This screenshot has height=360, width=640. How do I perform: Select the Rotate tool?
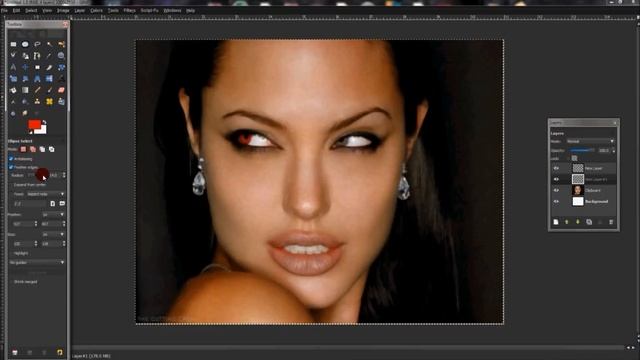point(61,67)
